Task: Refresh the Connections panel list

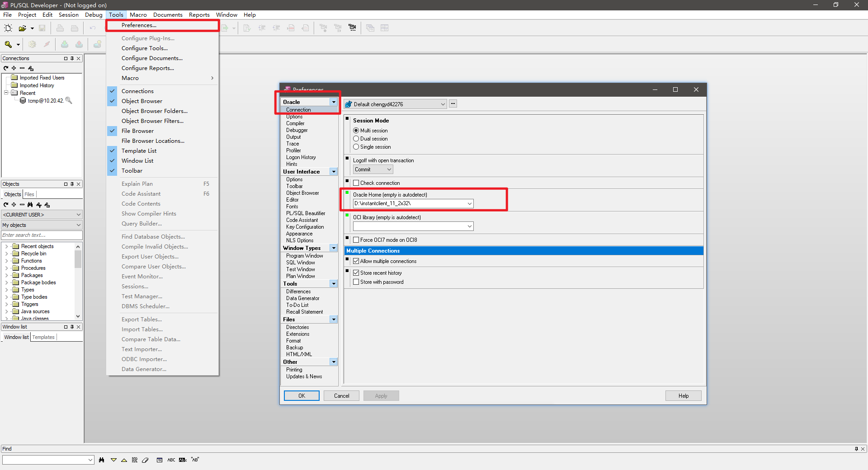Action: click(6, 68)
